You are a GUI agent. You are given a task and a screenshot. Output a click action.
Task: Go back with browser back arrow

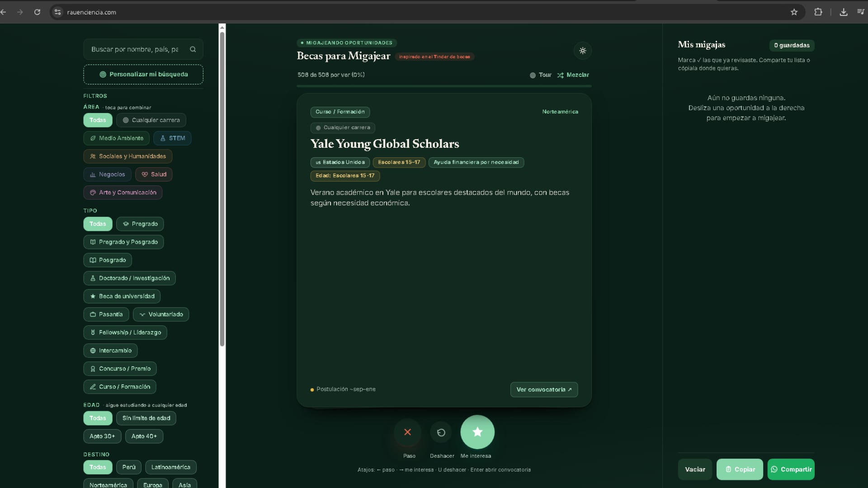pos(4,12)
